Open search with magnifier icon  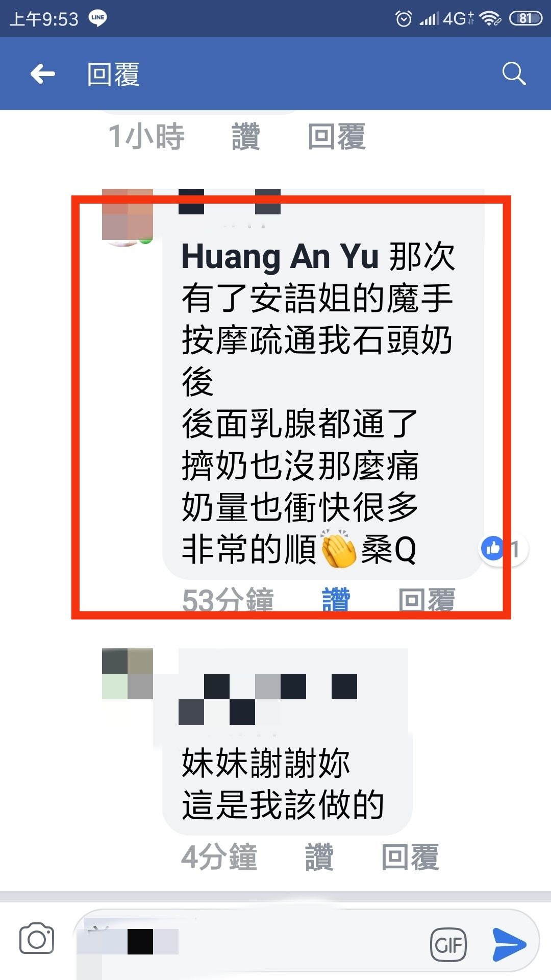coord(514,74)
